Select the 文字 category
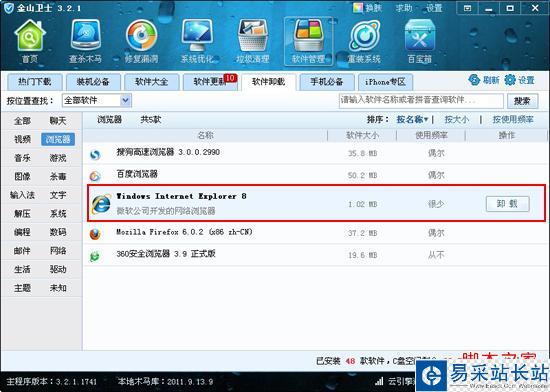550x392 pixels. click(x=58, y=195)
